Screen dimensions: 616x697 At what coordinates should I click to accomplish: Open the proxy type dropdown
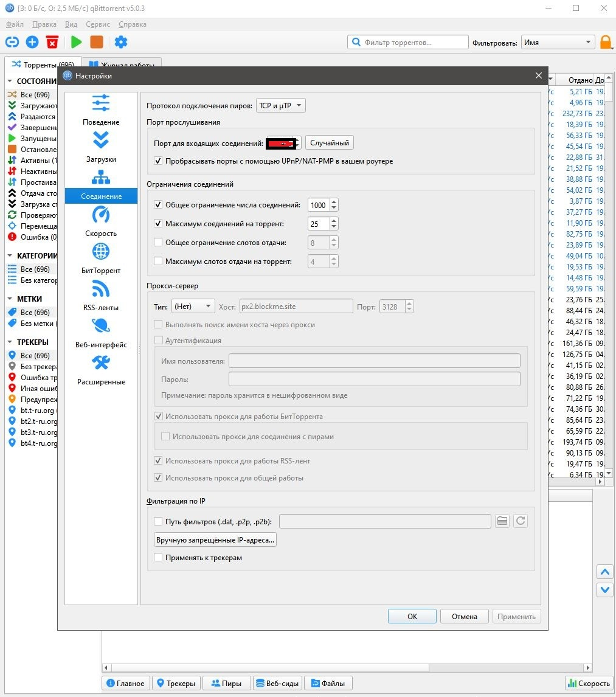(193, 307)
